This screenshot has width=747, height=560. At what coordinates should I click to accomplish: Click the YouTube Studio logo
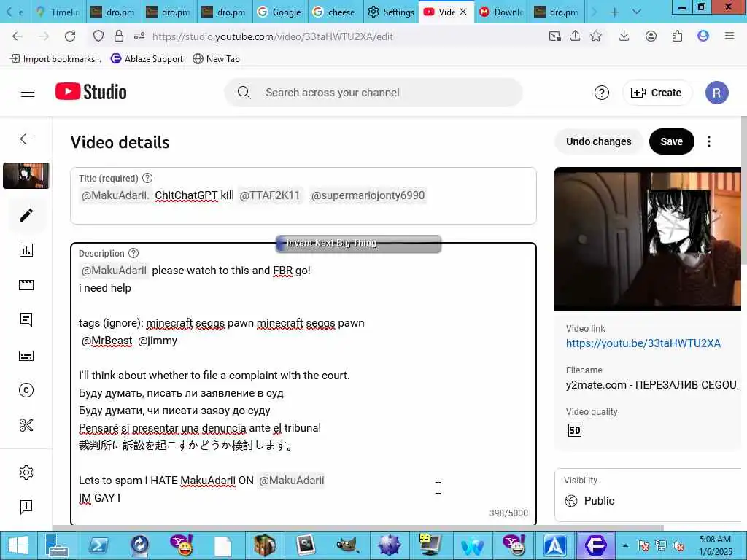[91, 92]
